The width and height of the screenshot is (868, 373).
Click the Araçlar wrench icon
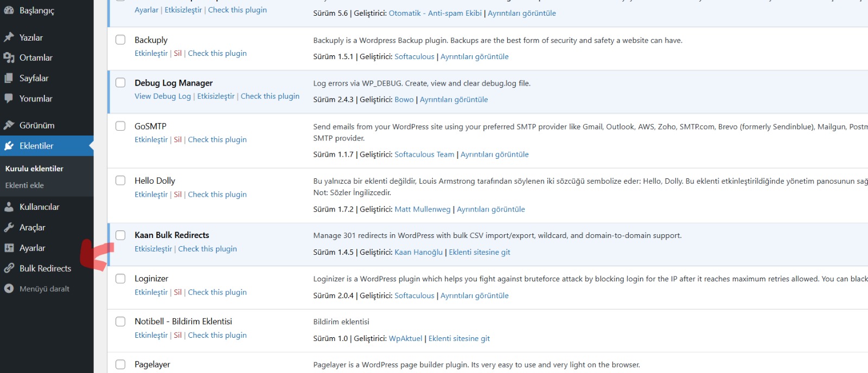click(9, 228)
